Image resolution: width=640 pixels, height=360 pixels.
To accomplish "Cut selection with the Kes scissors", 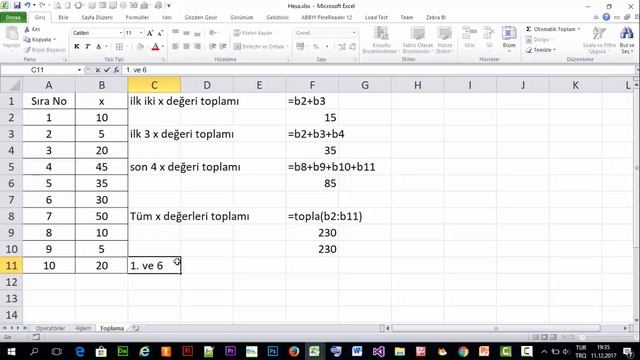I will pyautogui.click(x=32, y=29).
